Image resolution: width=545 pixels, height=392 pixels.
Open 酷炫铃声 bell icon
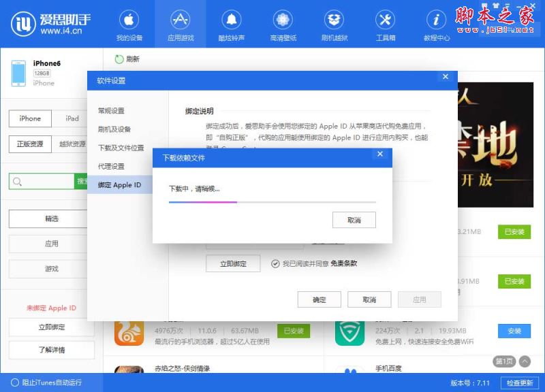(x=232, y=20)
